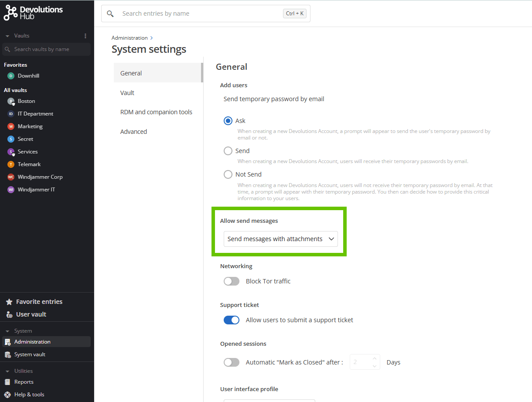Open the Reports page
The width and height of the screenshot is (532, 402).
(x=24, y=382)
